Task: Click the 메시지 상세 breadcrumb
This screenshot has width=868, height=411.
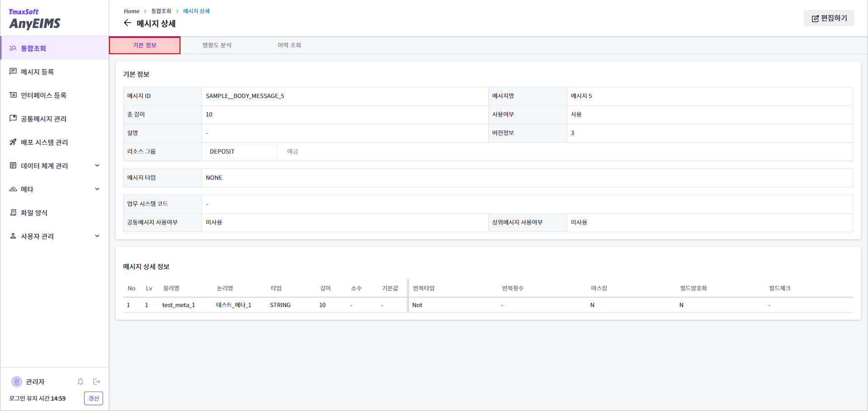Action: [x=196, y=11]
